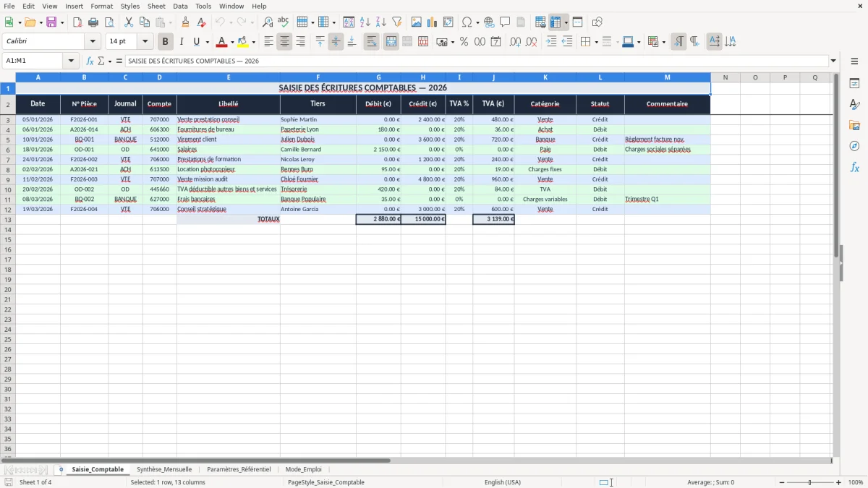
Task: Click the Sort Descending icon
Action: [381, 22]
